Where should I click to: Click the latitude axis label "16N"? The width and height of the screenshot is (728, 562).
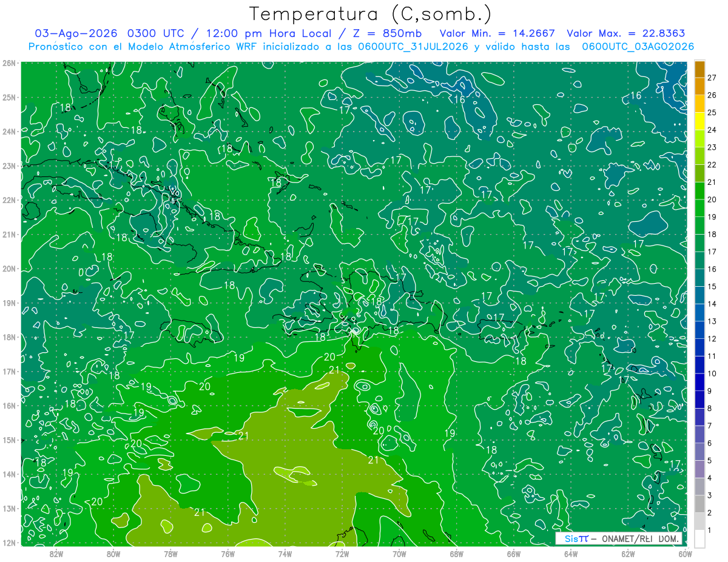pos(9,406)
